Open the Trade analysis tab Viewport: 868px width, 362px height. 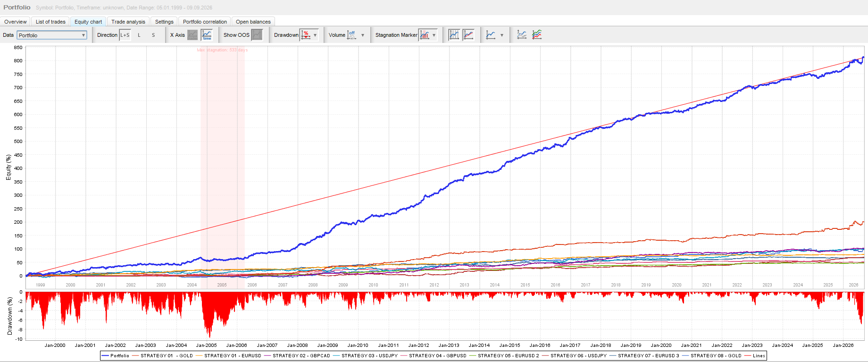128,22
